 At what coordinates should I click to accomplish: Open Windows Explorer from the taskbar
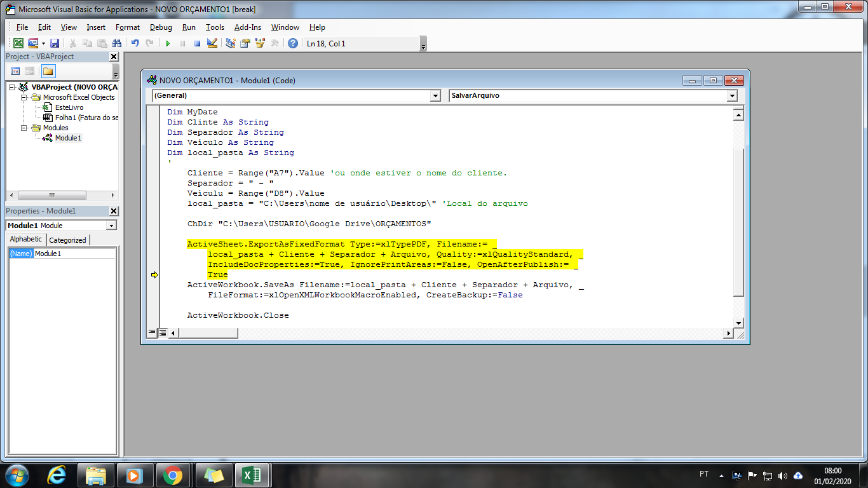pos(96,475)
